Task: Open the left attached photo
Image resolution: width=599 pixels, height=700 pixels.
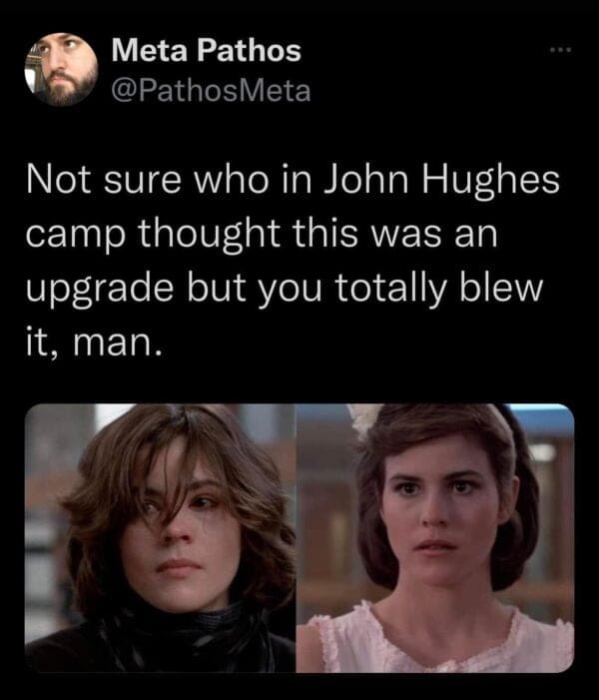Action: pyautogui.click(x=160, y=537)
